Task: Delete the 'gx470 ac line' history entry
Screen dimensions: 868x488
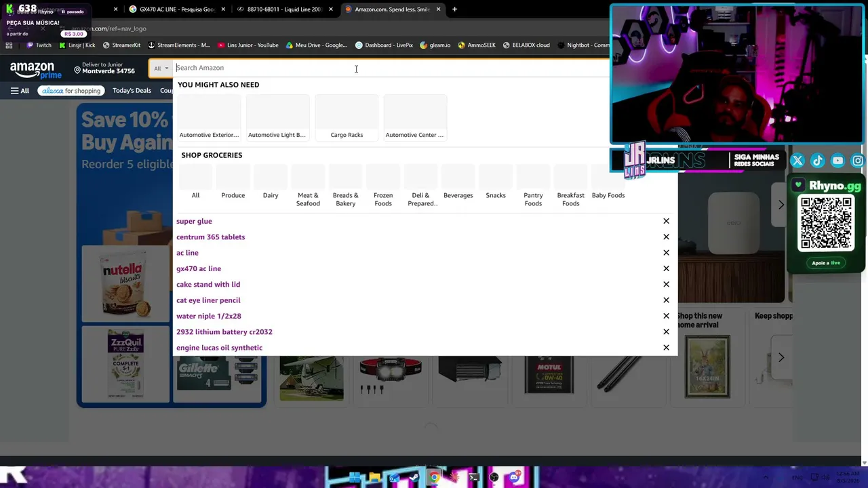Action: (x=666, y=268)
